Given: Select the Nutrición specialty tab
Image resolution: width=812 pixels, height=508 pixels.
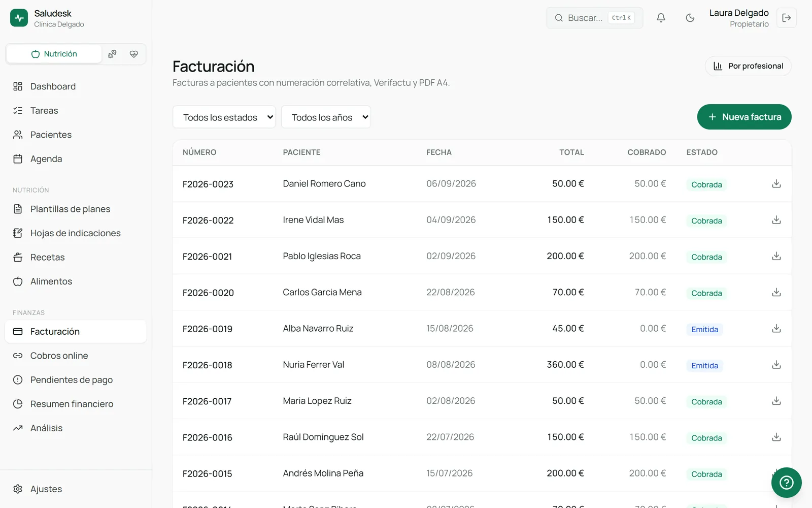Looking at the screenshot, I should [54, 54].
